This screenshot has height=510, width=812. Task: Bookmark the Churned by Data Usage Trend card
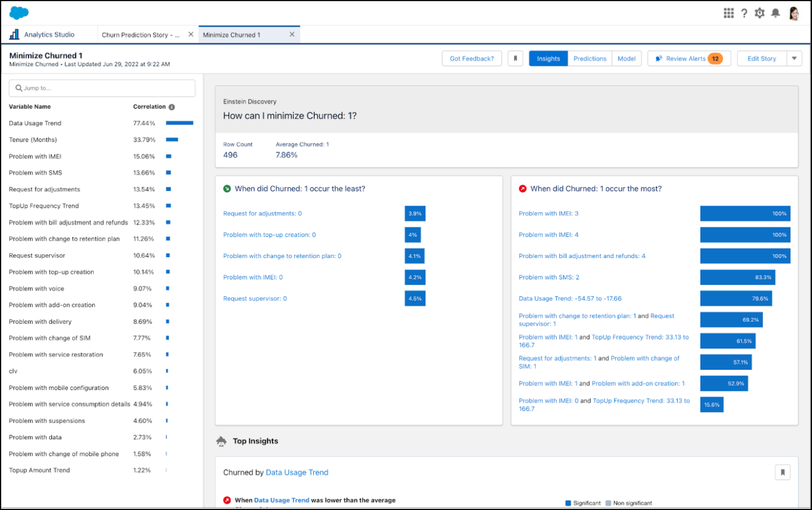(x=783, y=472)
